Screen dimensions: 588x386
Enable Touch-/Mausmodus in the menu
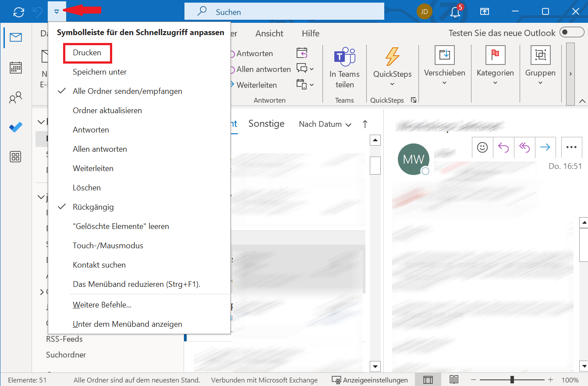coord(139,246)
